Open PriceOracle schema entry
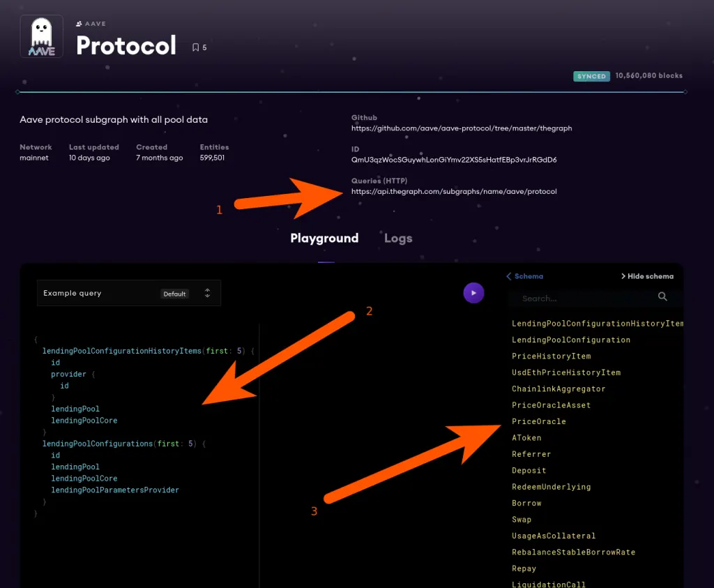The image size is (714, 588). click(539, 422)
